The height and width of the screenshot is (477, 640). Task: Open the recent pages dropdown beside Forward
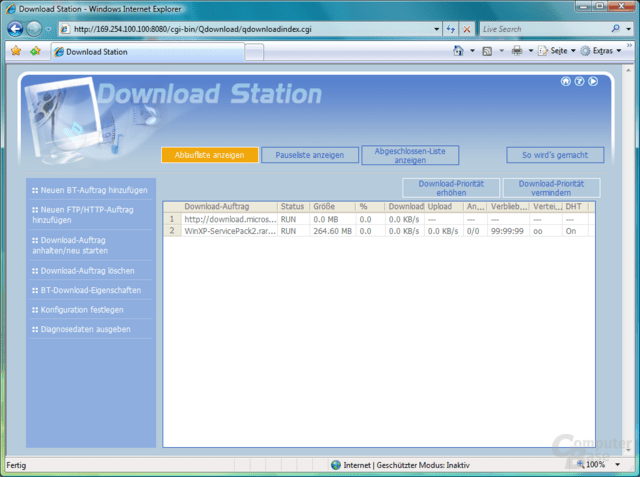click(x=49, y=29)
